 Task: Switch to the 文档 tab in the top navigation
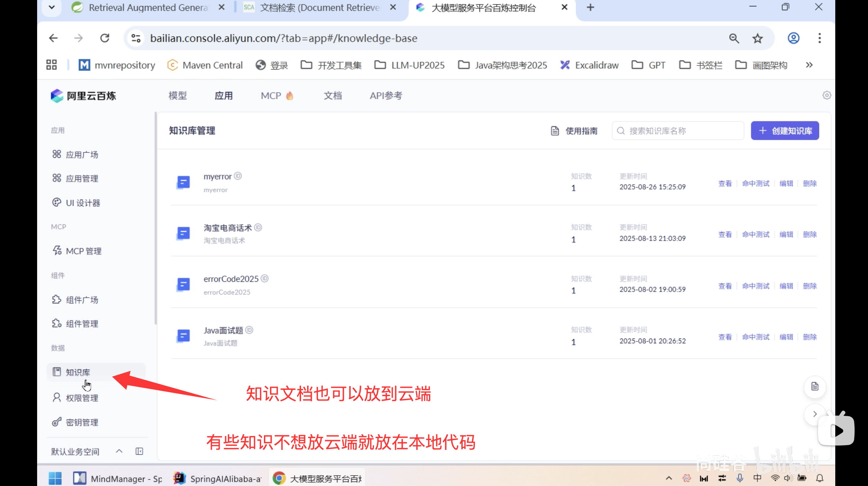(x=333, y=96)
